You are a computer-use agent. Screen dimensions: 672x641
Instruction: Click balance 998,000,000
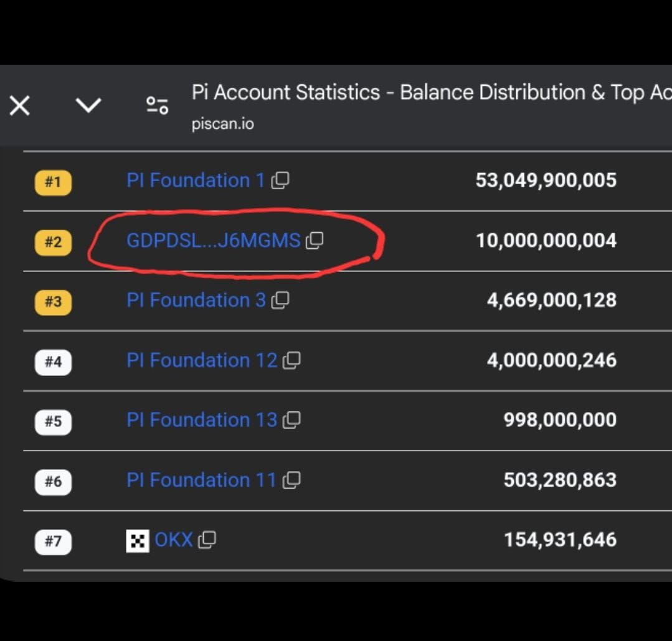[560, 419]
